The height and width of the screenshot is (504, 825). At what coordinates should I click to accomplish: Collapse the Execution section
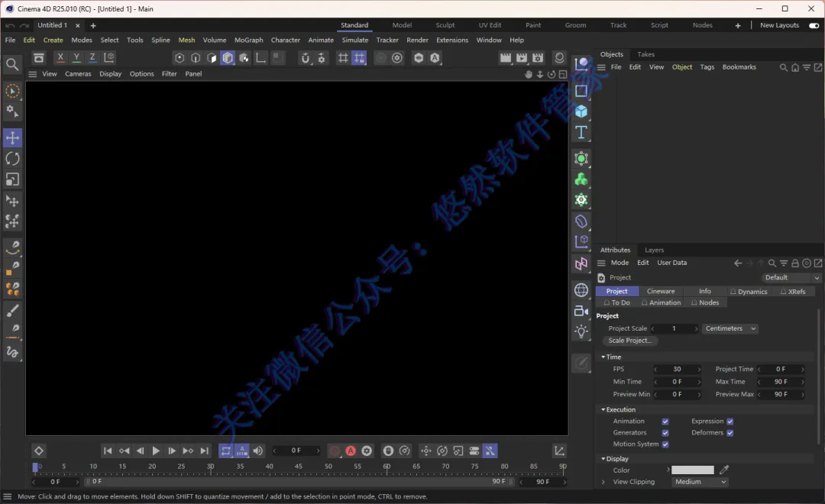(x=603, y=409)
